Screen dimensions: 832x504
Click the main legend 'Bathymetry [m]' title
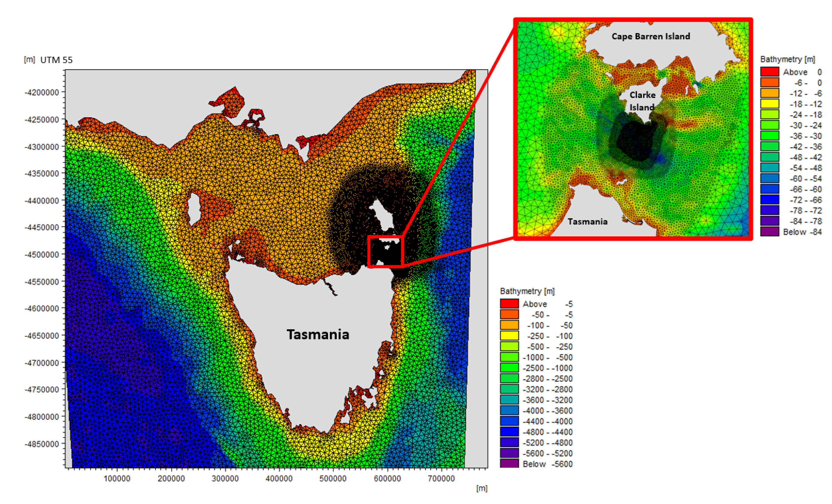(527, 291)
